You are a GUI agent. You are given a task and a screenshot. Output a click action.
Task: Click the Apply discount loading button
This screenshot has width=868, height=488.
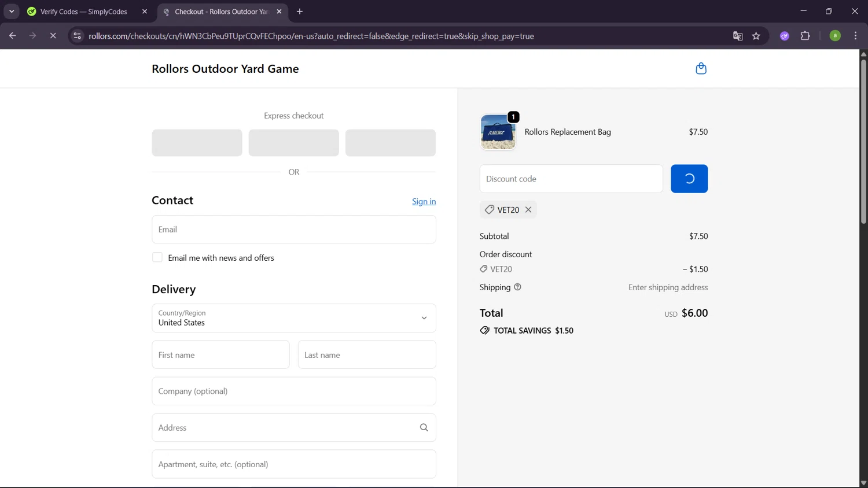click(689, 179)
